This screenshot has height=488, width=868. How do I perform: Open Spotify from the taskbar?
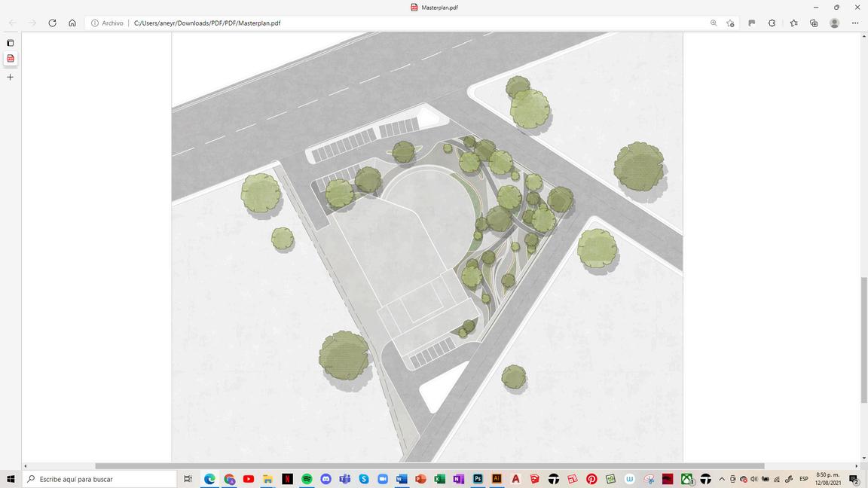coord(307,479)
